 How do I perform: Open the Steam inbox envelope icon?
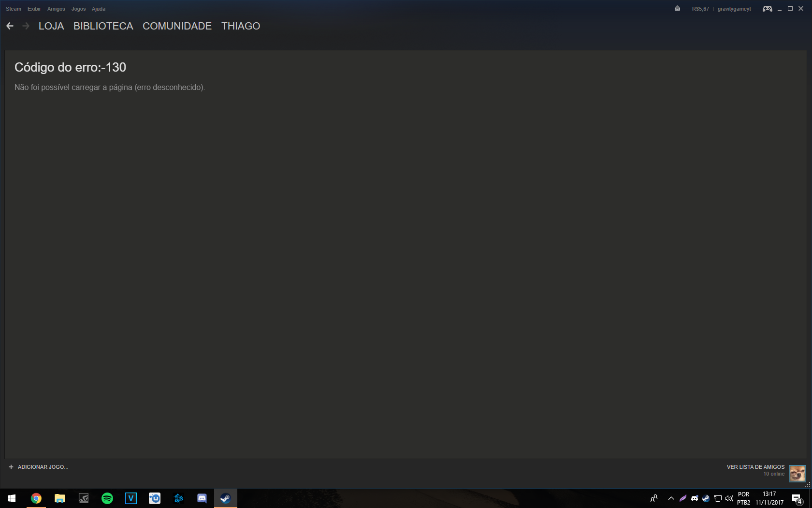coord(677,9)
